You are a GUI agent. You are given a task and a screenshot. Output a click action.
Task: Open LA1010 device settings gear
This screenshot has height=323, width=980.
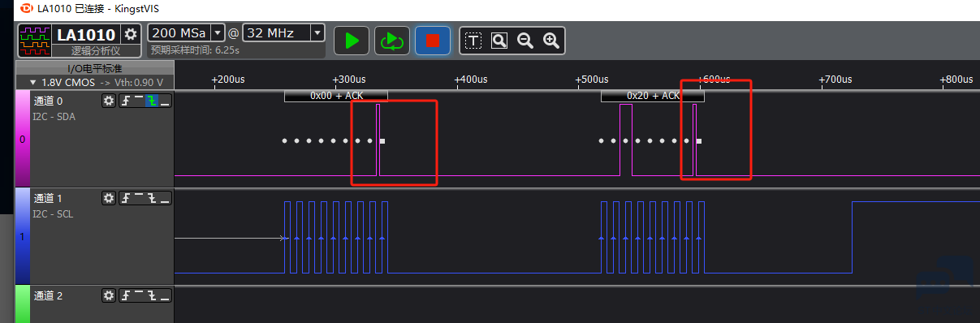(x=132, y=34)
